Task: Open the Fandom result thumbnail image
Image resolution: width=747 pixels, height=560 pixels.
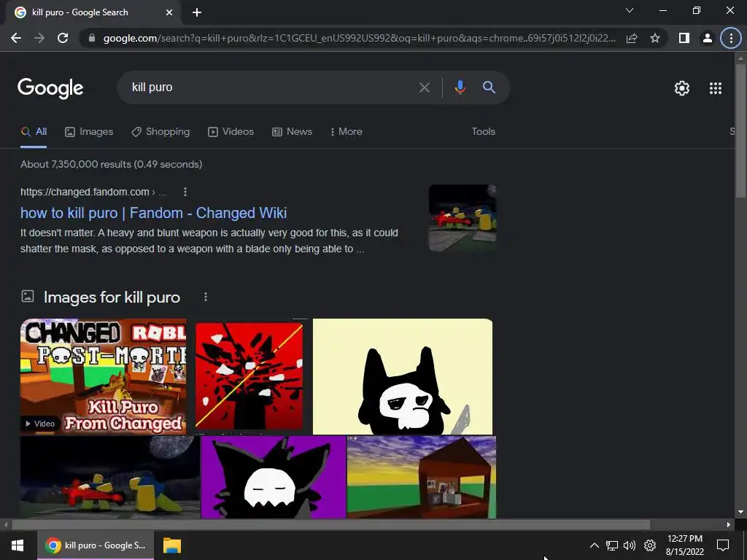Action: click(x=462, y=218)
